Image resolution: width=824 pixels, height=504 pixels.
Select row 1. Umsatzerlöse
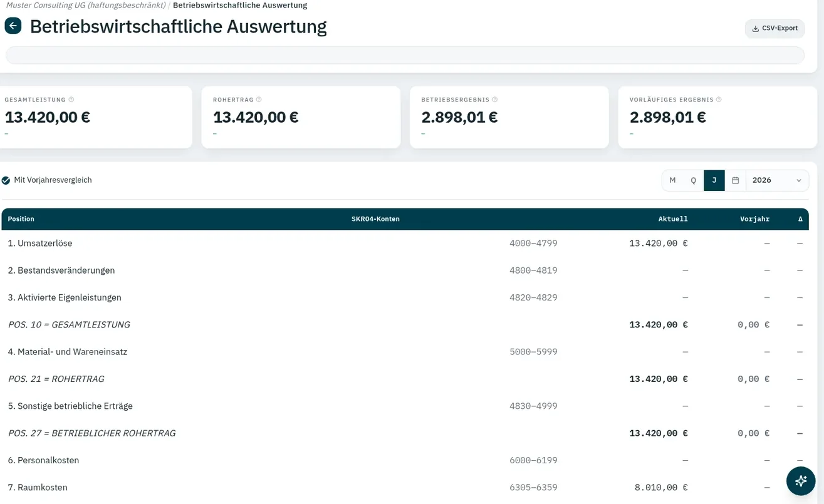coord(405,244)
